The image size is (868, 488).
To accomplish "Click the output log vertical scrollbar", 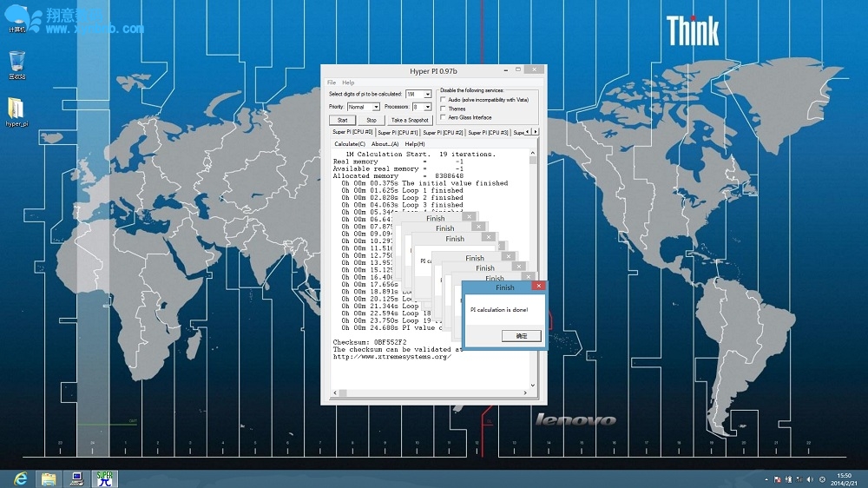I will pos(533,260).
